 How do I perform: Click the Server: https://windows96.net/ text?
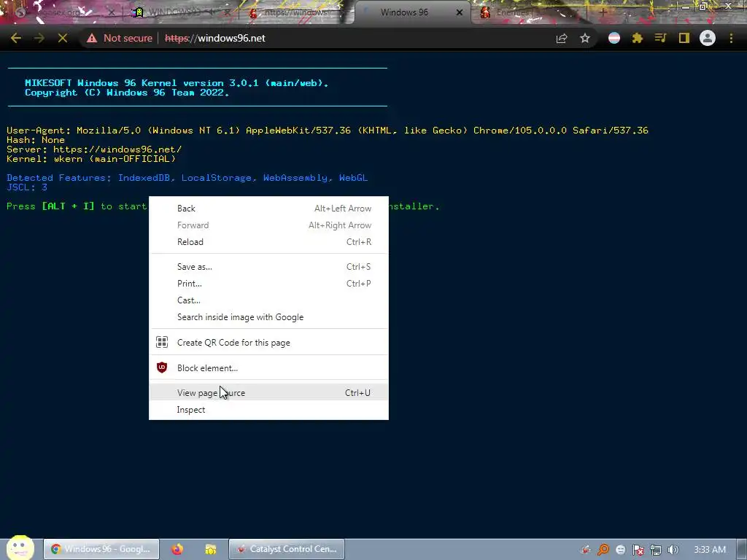94,149
